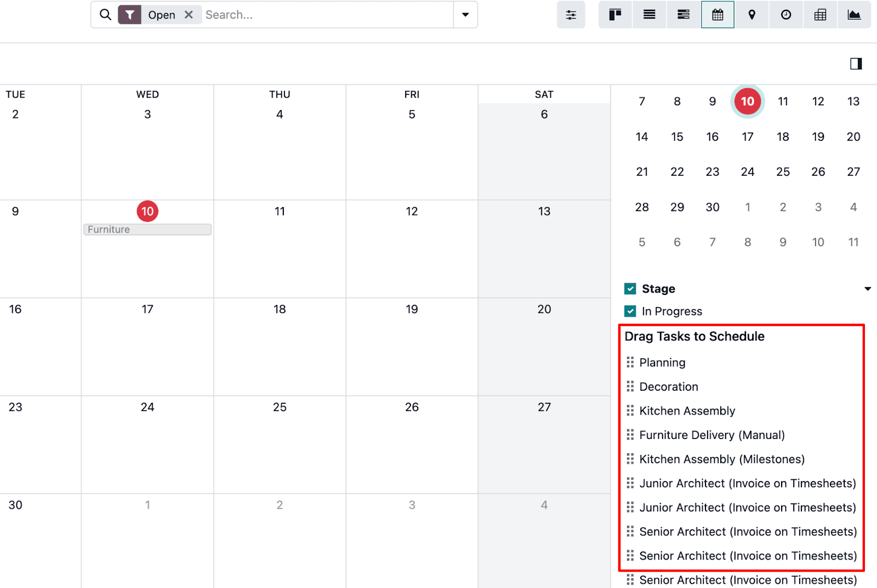Switch to the Kanban view
877x588 pixels.
(x=615, y=15)
